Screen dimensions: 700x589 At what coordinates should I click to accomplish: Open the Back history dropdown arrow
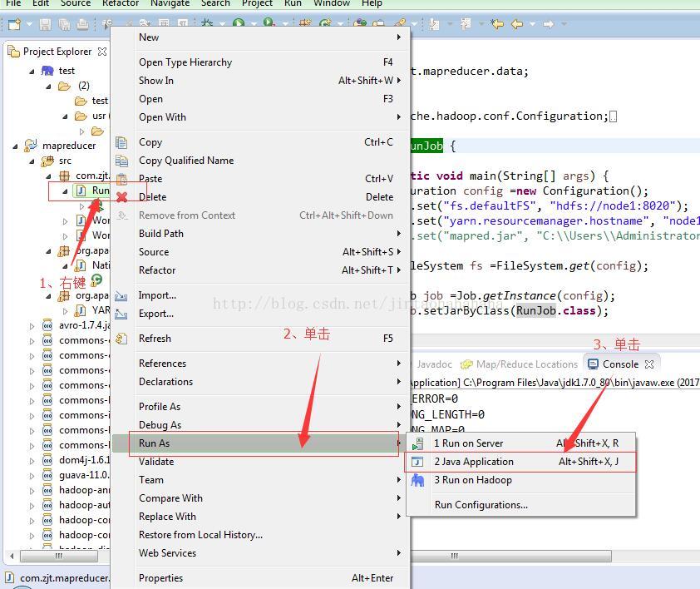click(532, 24)
